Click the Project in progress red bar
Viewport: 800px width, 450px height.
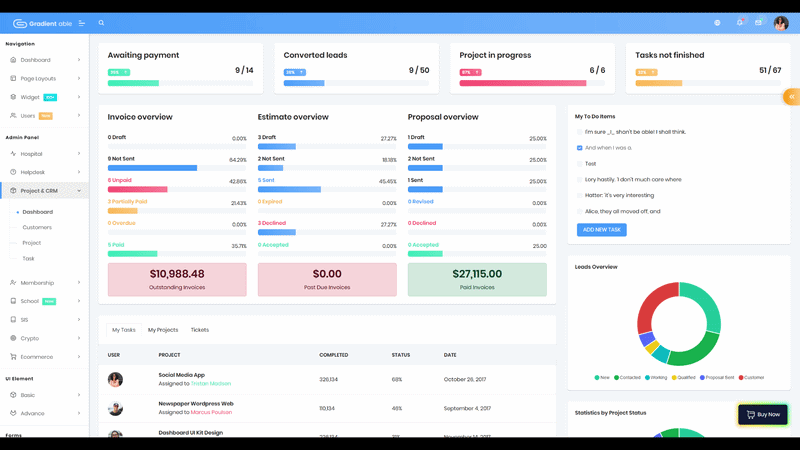point(522,83)
